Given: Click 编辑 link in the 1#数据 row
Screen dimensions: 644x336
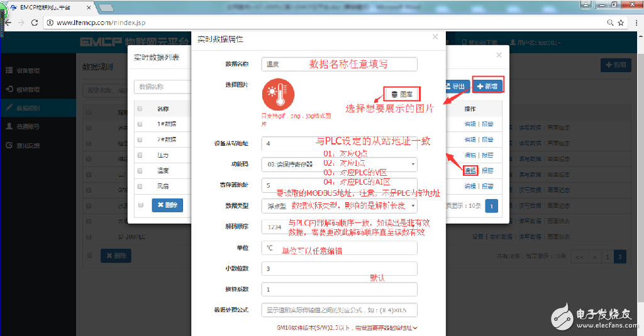Looking at the screenshot, I should pos(470,124).
